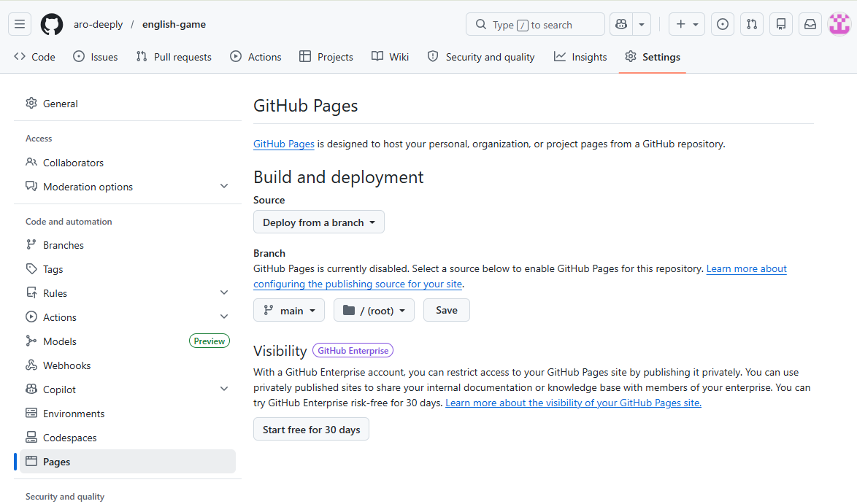Click the Collaborators people icon
The height and width of the screenshot is (504, 857).
(x=31, y=162)
